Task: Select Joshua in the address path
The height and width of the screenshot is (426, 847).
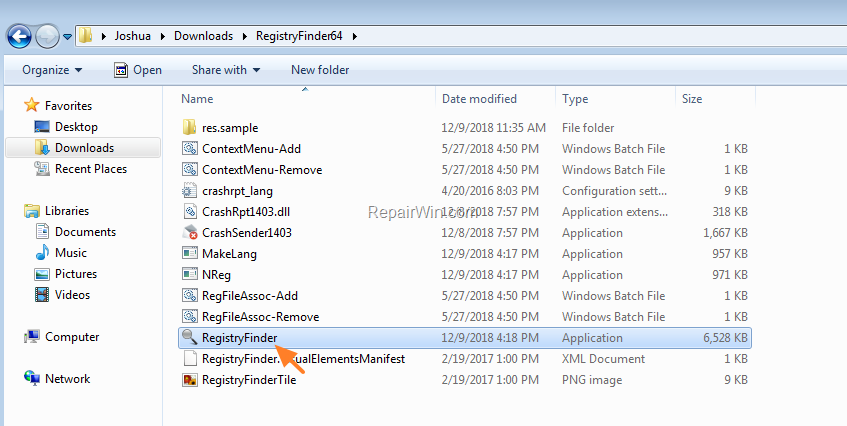Action: [132, 36]
